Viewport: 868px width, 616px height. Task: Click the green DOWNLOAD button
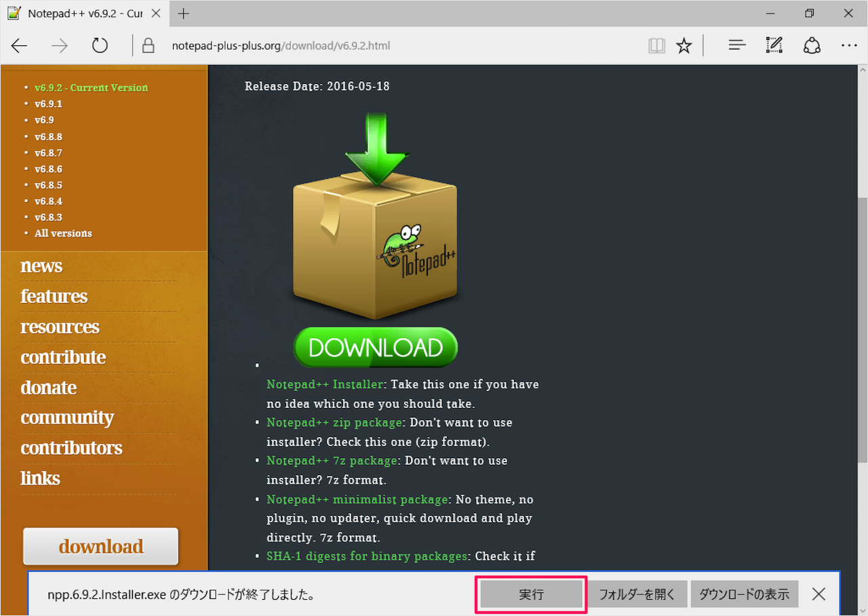[x=376, y=347]
